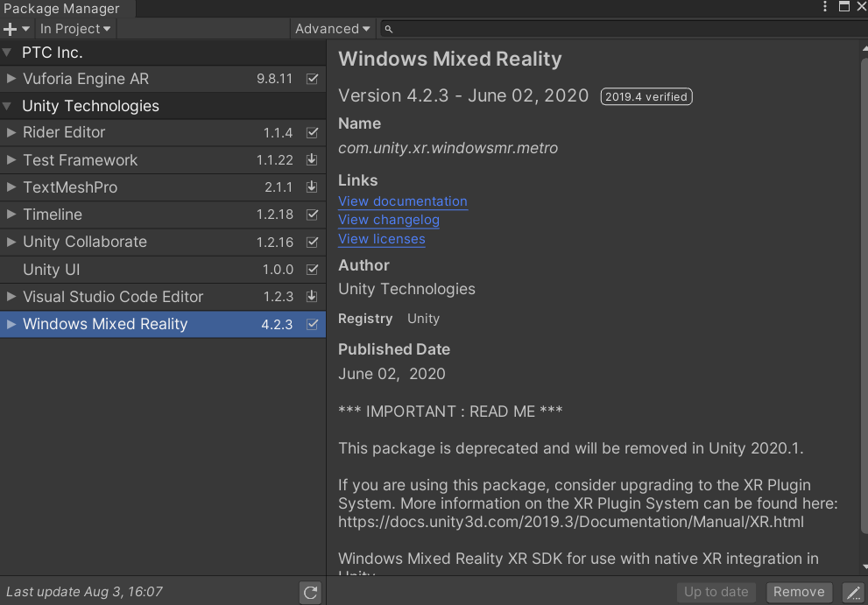Click Timeline installed checkmark icon
This screenshot has width=868, height=605.
tap(312, 215)
